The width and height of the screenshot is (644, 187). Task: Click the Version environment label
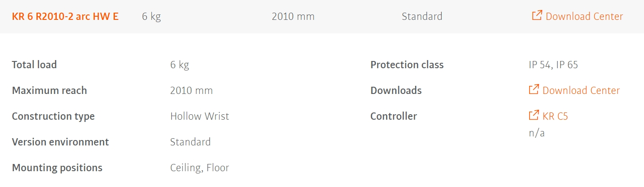tap(60, 142)
